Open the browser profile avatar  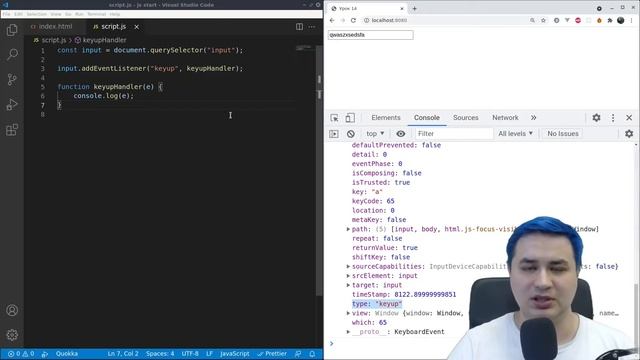coord(621,20)
